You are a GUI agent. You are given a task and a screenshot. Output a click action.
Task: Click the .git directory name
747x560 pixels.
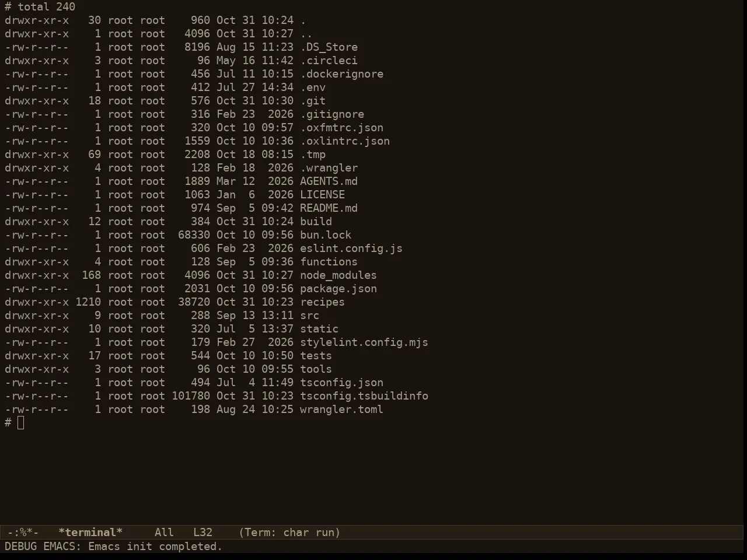(313, 101)
